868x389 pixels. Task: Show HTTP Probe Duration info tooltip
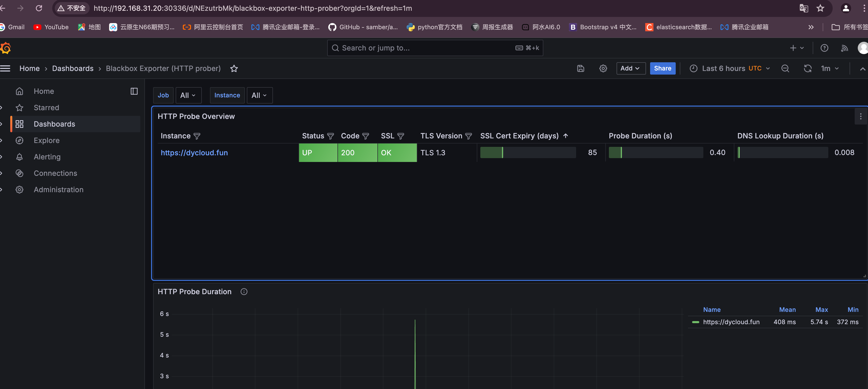pyautogui.click(x=244, y=292)
